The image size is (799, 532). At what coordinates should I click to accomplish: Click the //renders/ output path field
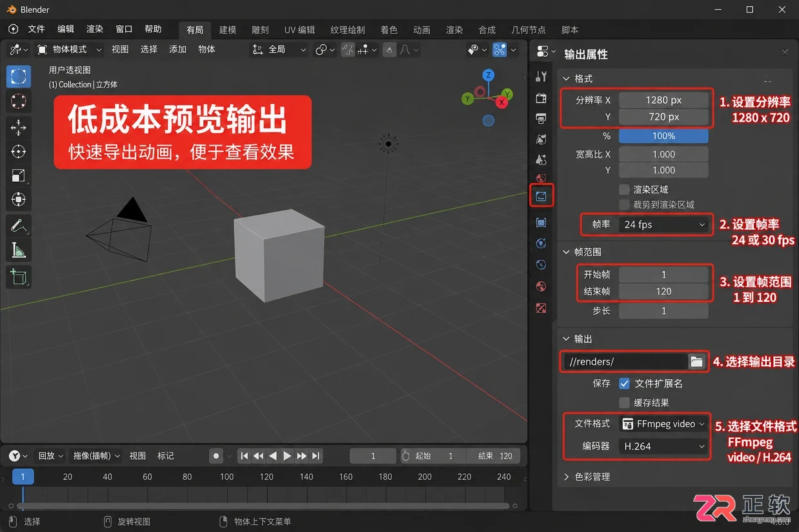[625, 362]
